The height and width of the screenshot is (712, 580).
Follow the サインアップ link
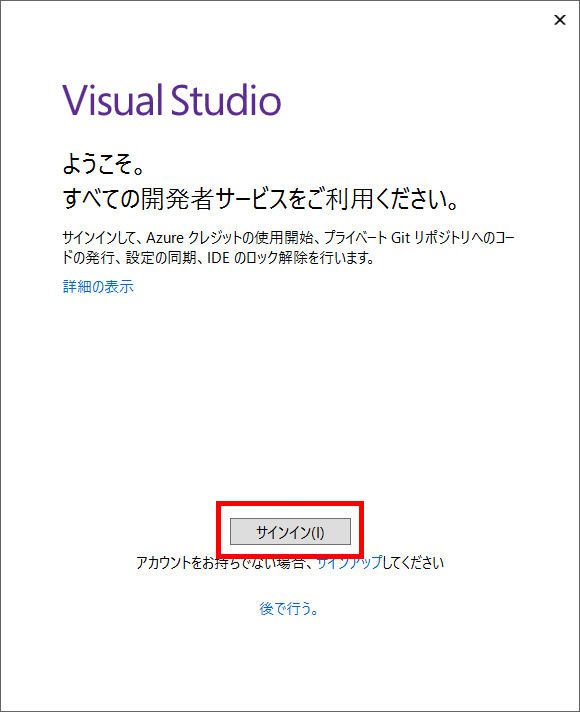[x=349, y=563]
